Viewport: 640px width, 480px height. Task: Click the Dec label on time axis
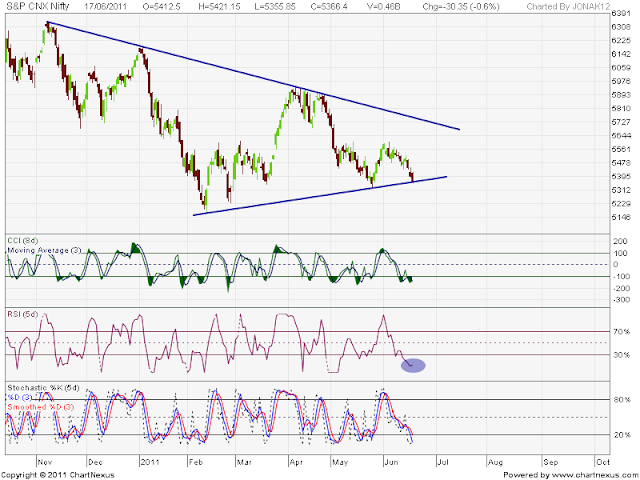point(95,462)
